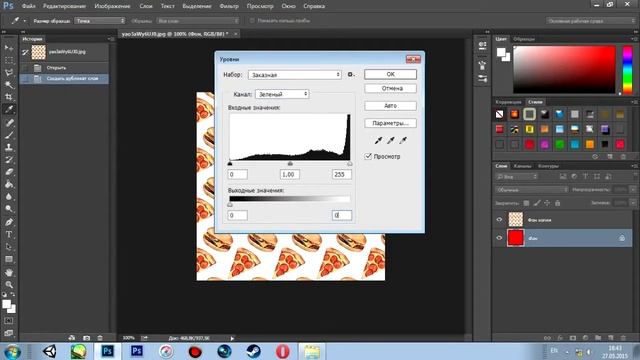Click the Авто button

point(390,106)
